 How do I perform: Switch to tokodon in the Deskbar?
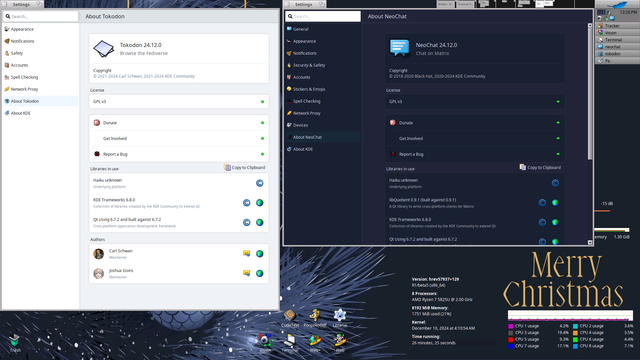pyautogui.click(x=618, y=53)
